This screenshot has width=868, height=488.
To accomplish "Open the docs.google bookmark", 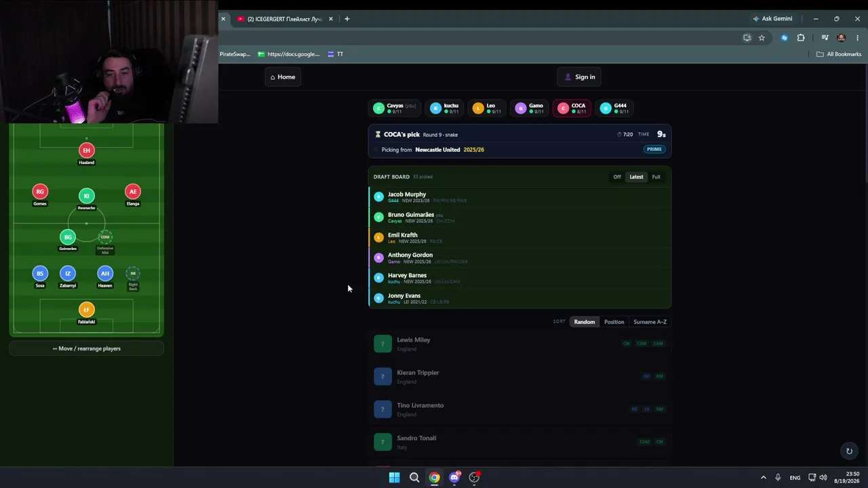I will 288,54.
